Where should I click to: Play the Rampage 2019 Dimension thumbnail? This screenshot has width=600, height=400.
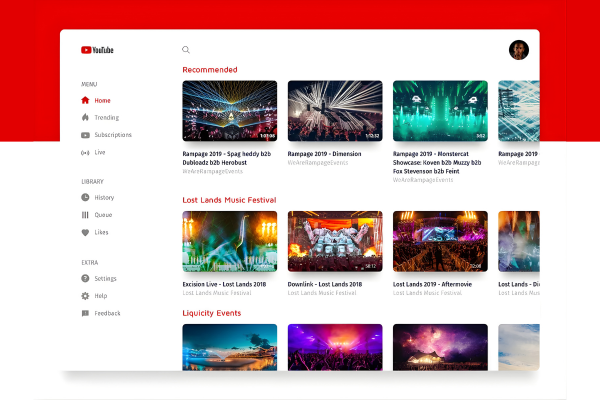click(335, 111)
